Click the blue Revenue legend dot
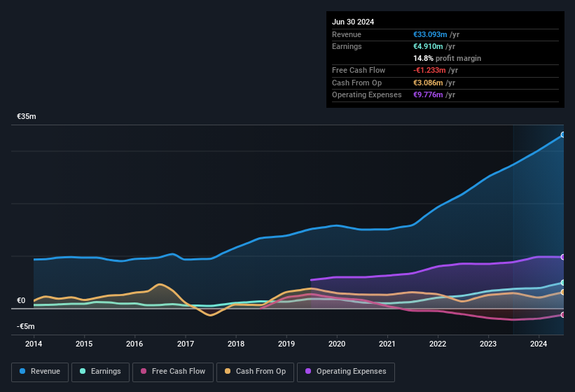The height and width of the screenshot is (392, 575). coord(23,372)
